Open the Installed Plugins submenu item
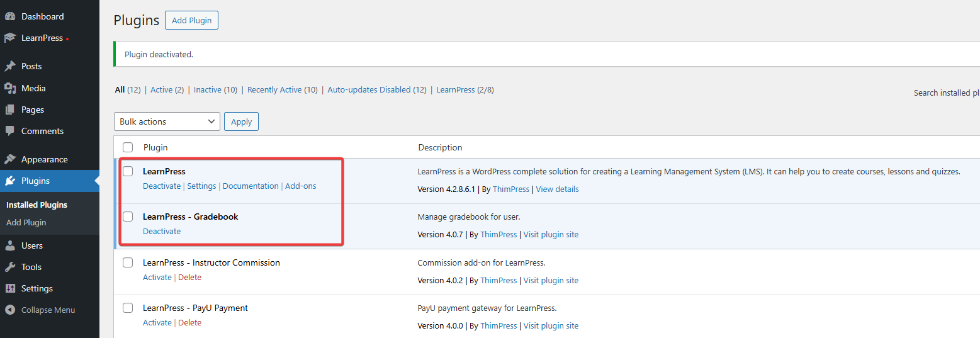Image resolution: width=980 pixels, height=338 pixels. click(37, 205)
